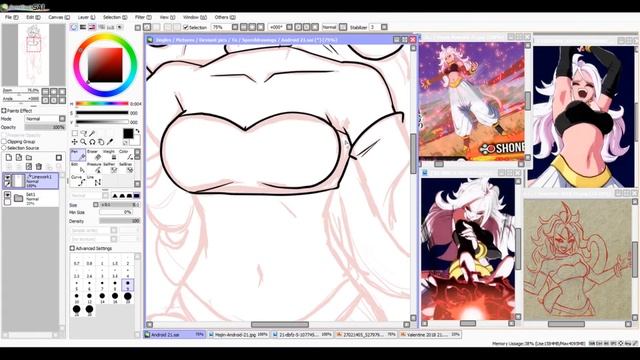Select the Curve tool
This screenshot has width=640, height=360.
(78, 181)
